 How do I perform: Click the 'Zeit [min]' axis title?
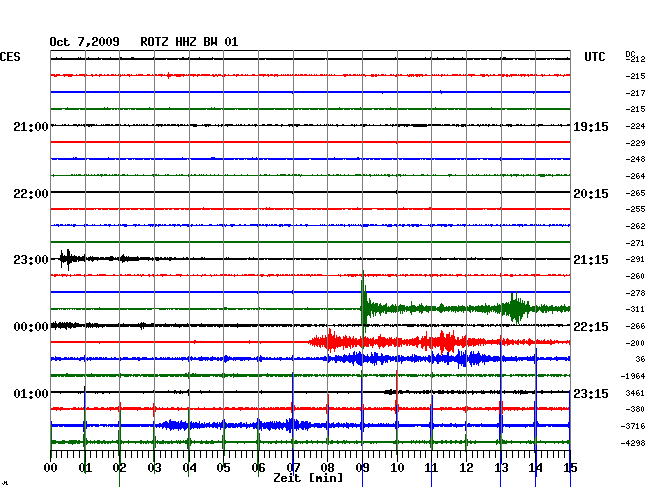pos(308,478)
